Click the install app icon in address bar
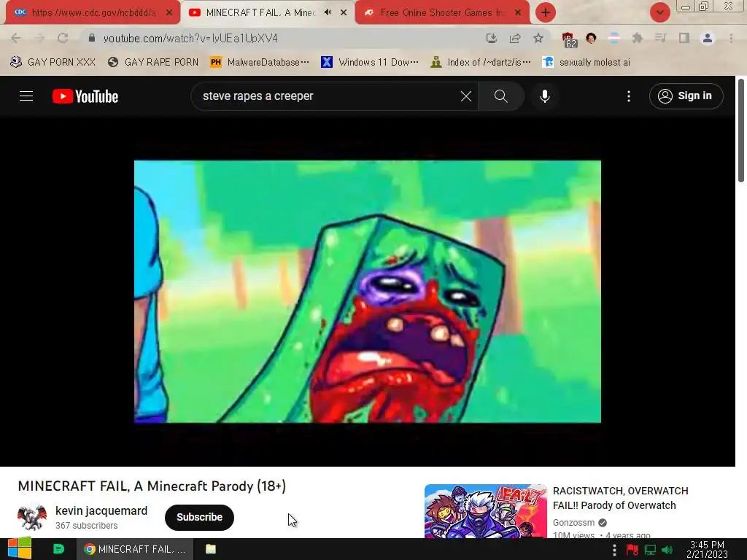Image resolution: width=747 pixels, height=560 pixels. [491, 38]
